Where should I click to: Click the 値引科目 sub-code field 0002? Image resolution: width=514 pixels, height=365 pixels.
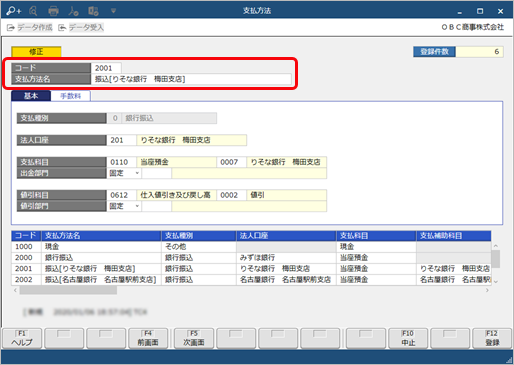click(231, 195)
